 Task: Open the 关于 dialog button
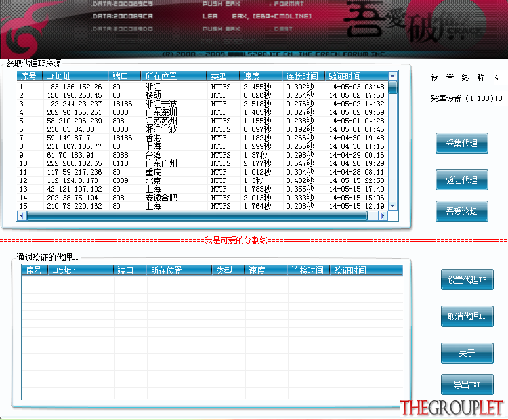click(x=467, y=353)
